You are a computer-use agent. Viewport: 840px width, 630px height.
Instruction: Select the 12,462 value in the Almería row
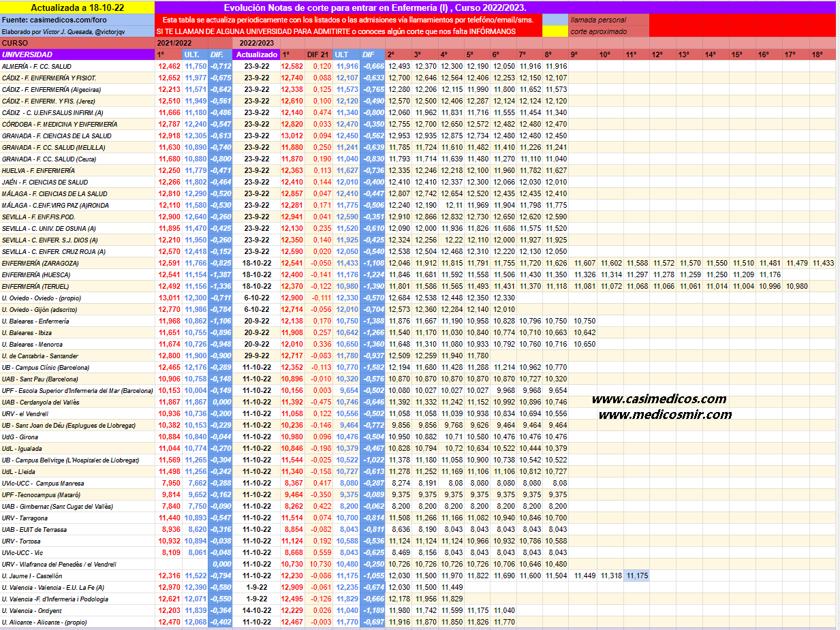pyautogui.click(x=169, y=66)
